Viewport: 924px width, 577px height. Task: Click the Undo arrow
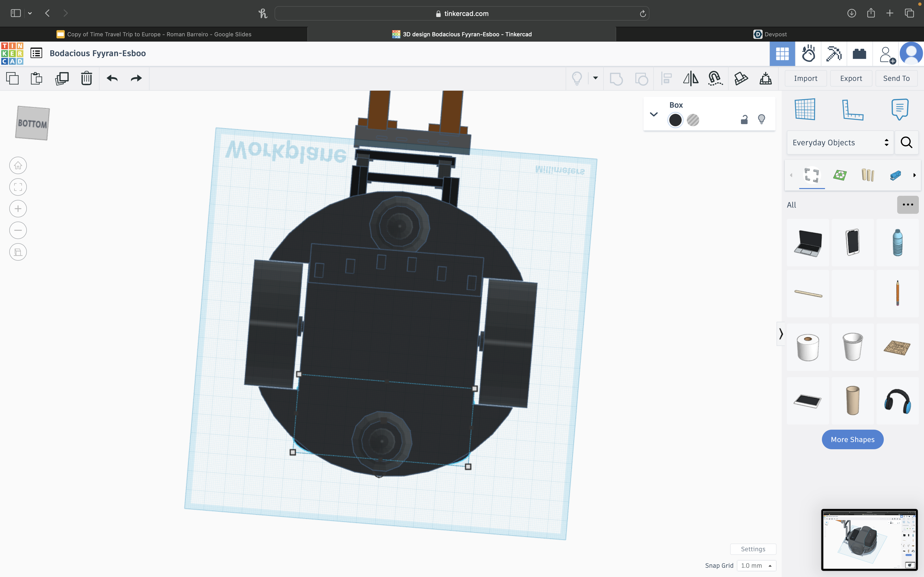pos(112,78)
